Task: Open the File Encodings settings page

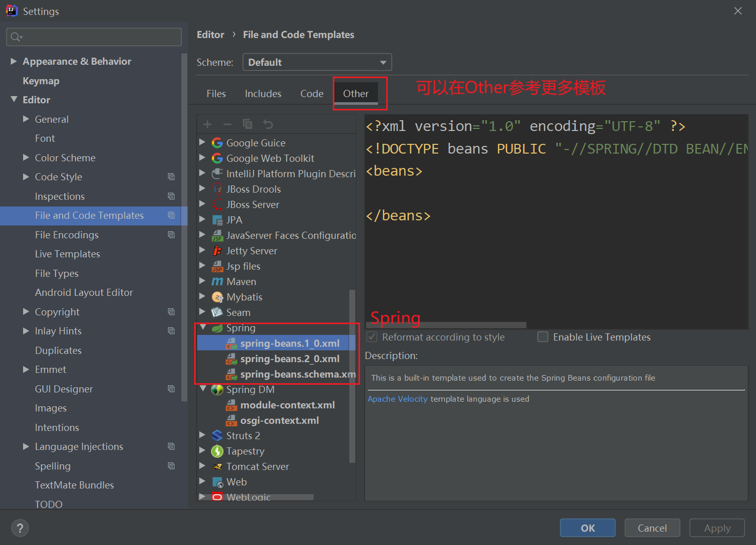Action: click(x=67, y=235)
